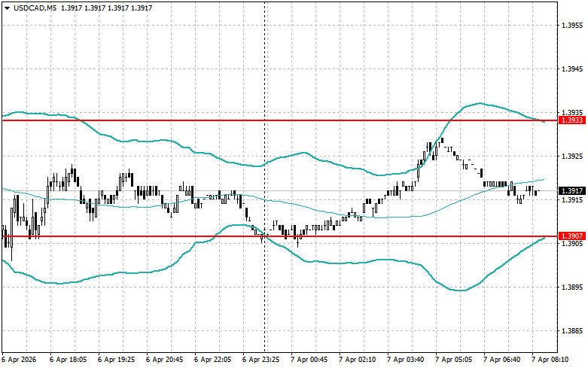Click the 7 Apr 05:05 time label
Viewport: 588px width, 368px height.
point(453,360)
